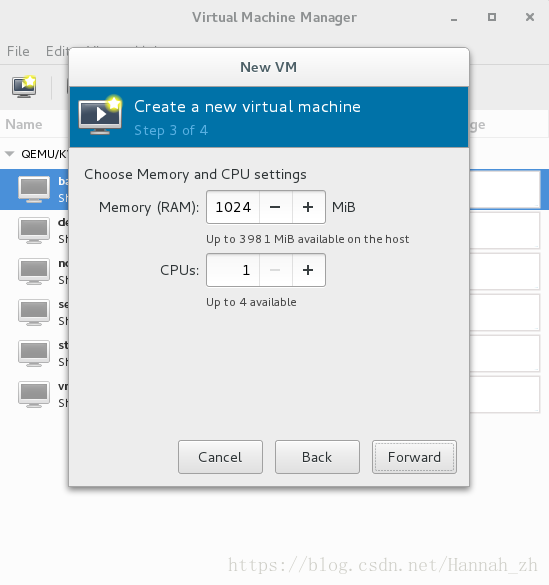Increase Memory (RAM) with the plus button
The height and width of the screenshot is (585, 549).
(308, 207)
